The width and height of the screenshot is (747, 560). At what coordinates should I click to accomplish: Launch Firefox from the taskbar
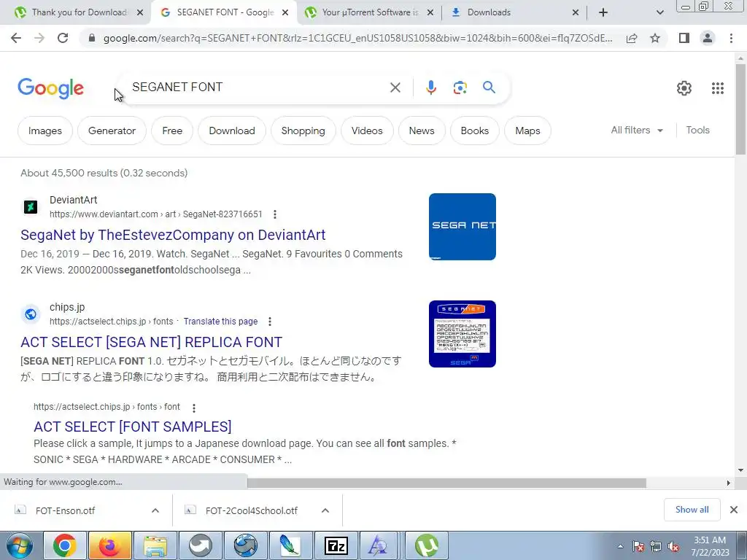coord(109,545)
